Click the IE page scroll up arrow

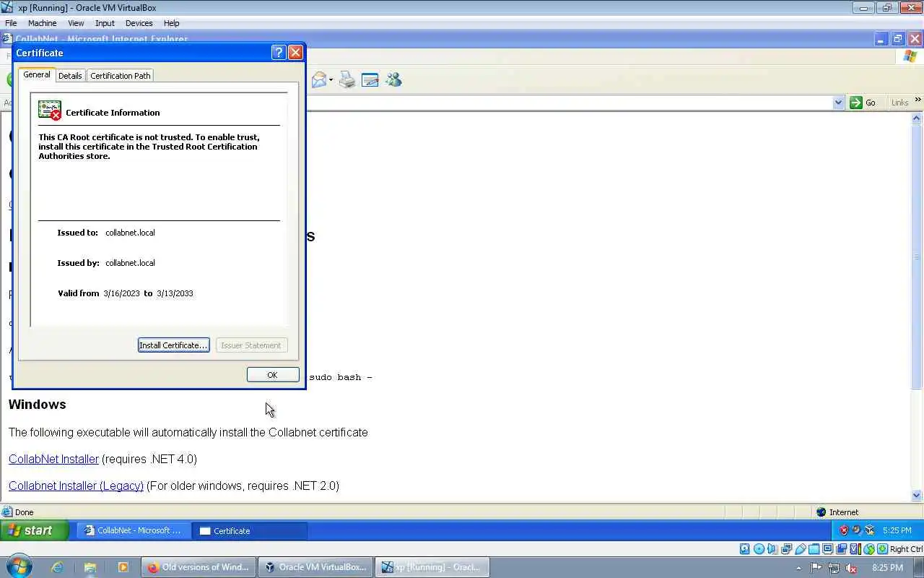[x=917, y=118]
